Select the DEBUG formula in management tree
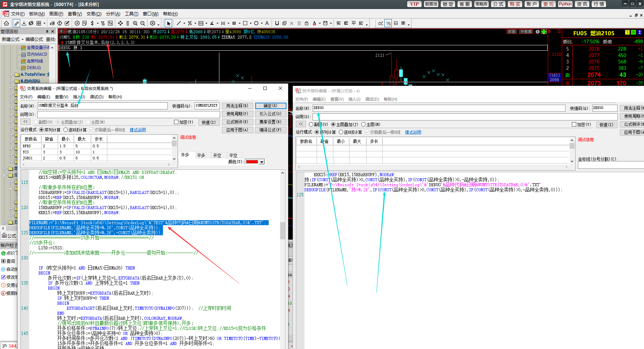This screenshot has width=644, height=349. [34, 68]
